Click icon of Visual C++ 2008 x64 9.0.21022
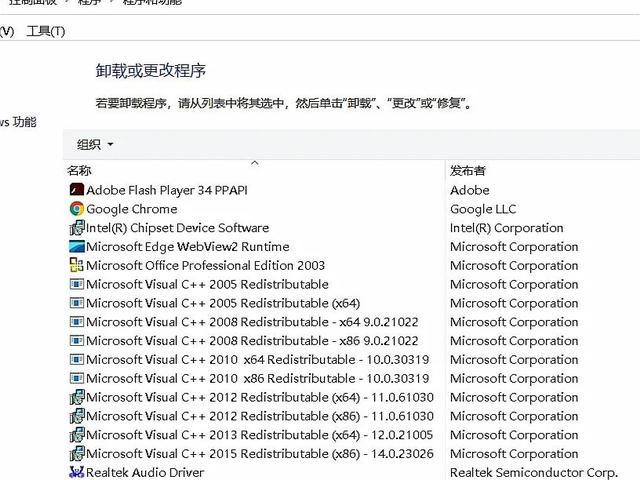Viewport: 640px width, 480px height. click(x=77, y=322)
